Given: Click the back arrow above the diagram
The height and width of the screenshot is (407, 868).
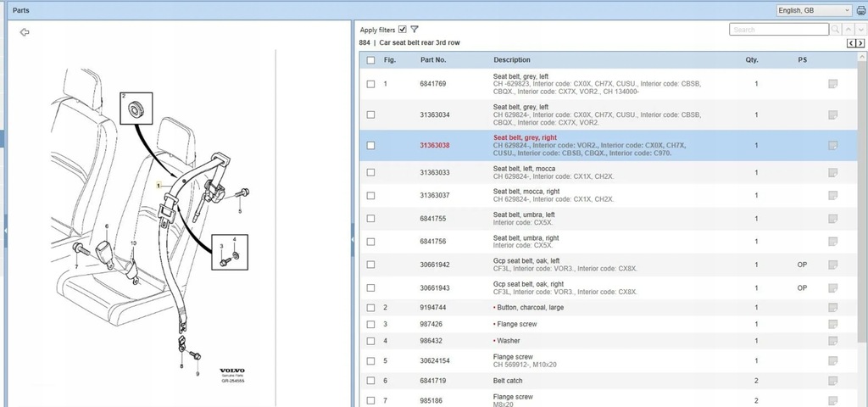Looking at the screenshot, I should 25,32.
